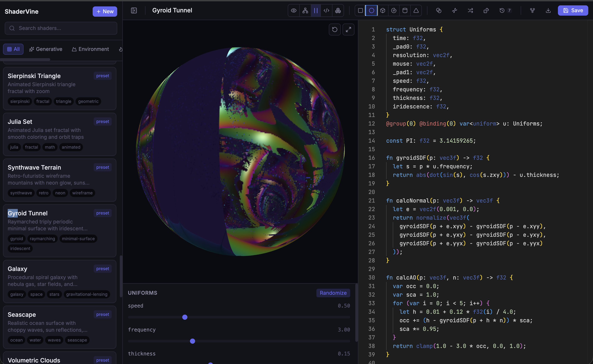Click the 'raymarching' tag on Gyroid Tunnel
Image resolution: width=593 pixels, height=364 pixels.
42,239
